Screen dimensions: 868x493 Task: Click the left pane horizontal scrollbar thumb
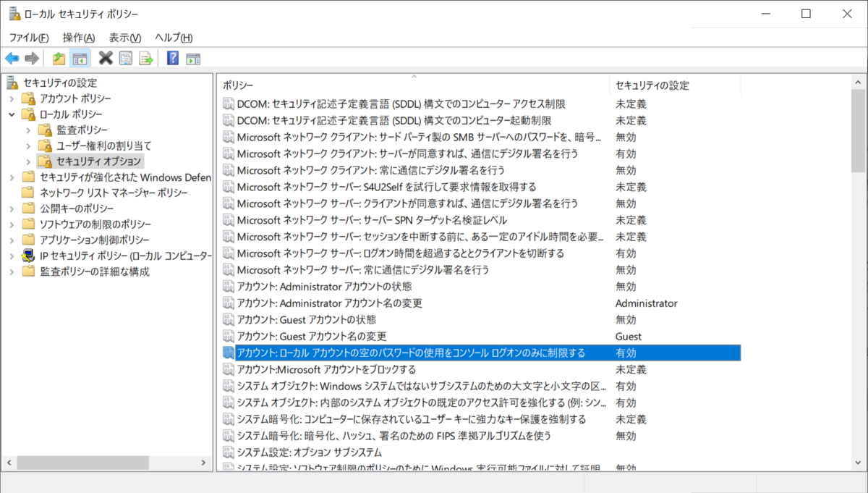click(82, 463)
